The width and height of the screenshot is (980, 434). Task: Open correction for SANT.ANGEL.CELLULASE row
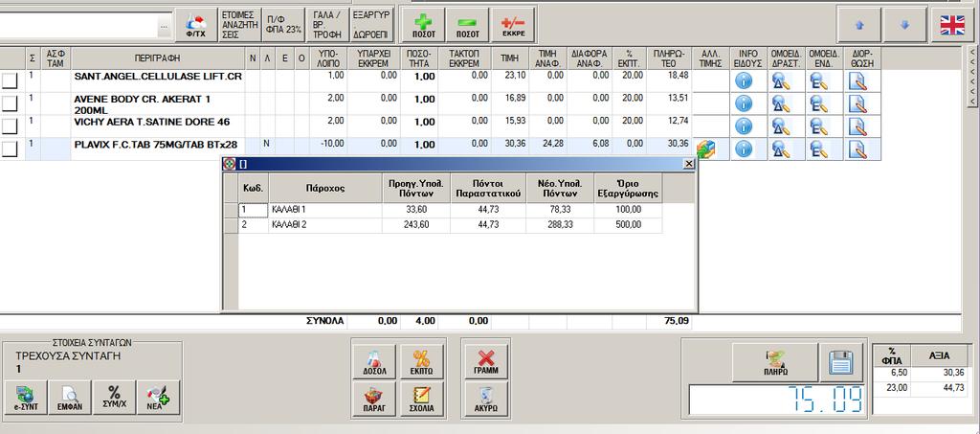[857, 80]
